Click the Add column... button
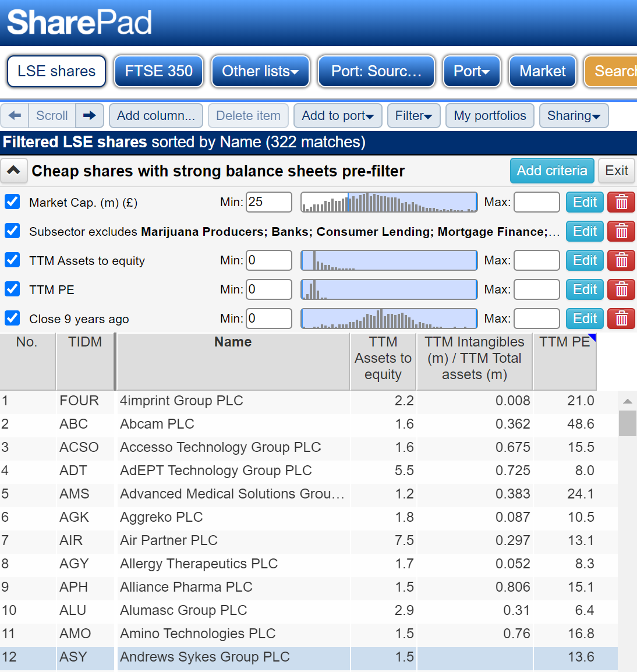The width and height of the screenshot is (637, 672). point(156,116)
